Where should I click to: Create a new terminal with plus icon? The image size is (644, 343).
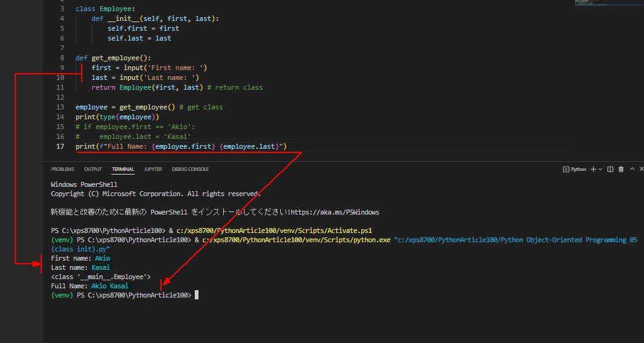(x=593, y=169)
